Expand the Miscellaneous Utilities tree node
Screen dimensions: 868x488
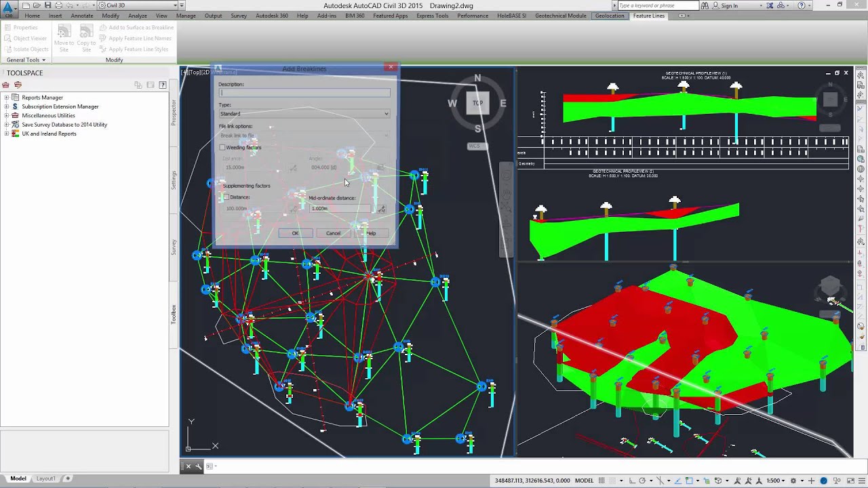6,115
